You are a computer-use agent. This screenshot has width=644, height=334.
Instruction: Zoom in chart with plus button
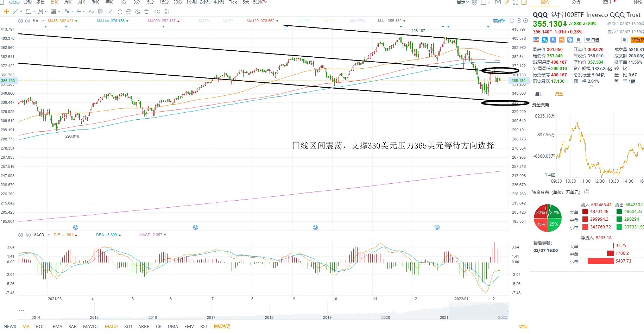pos(525,21)
